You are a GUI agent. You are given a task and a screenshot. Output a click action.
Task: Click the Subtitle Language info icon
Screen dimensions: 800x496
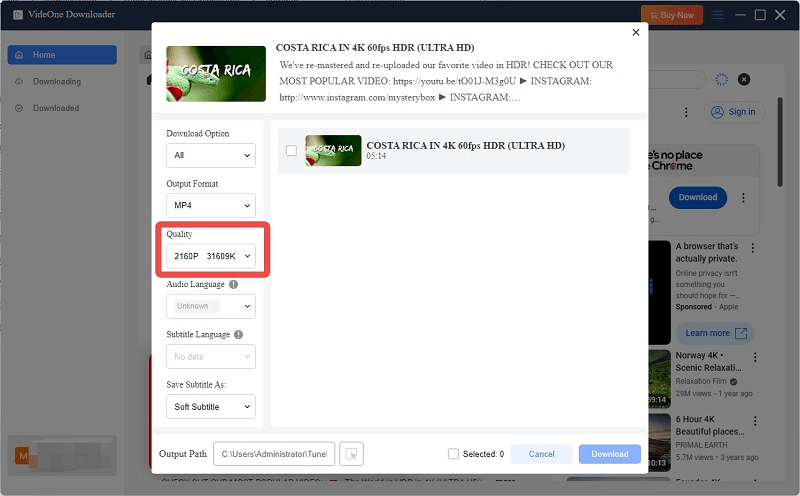[x=239, y=334]
